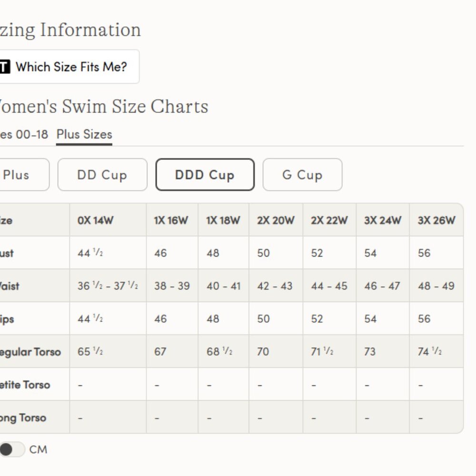Click the 74½ regular torso value
Image resolution: width=476 pixels, height=476 pixels.
430,352
